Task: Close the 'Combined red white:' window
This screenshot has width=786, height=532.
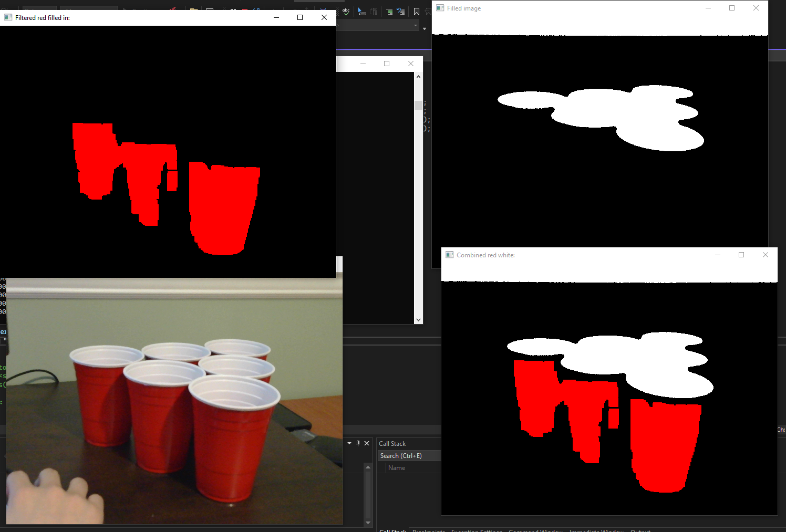Action: 766,255
